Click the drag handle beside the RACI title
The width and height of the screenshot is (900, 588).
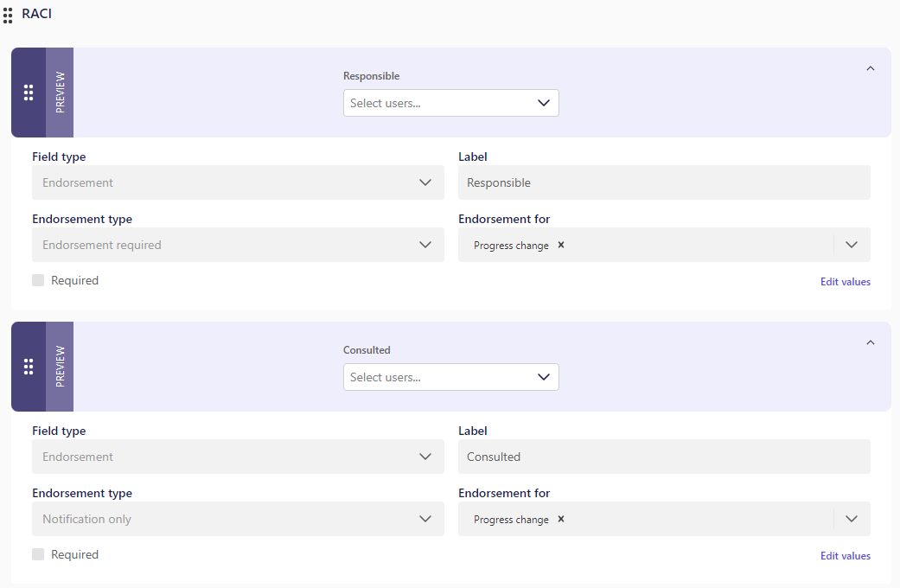pos(7,14)
